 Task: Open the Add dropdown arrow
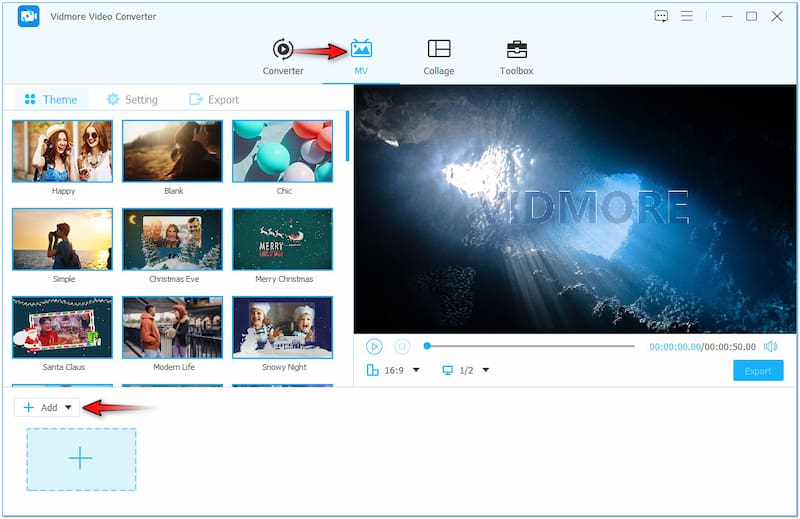[x=68, y=407]
